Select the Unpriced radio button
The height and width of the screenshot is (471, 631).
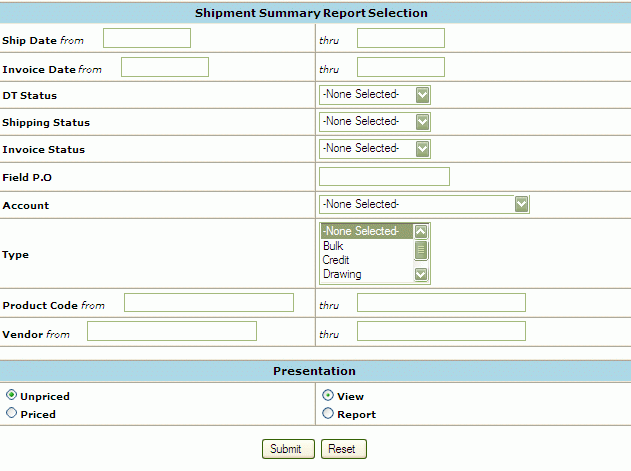(11, 395)
